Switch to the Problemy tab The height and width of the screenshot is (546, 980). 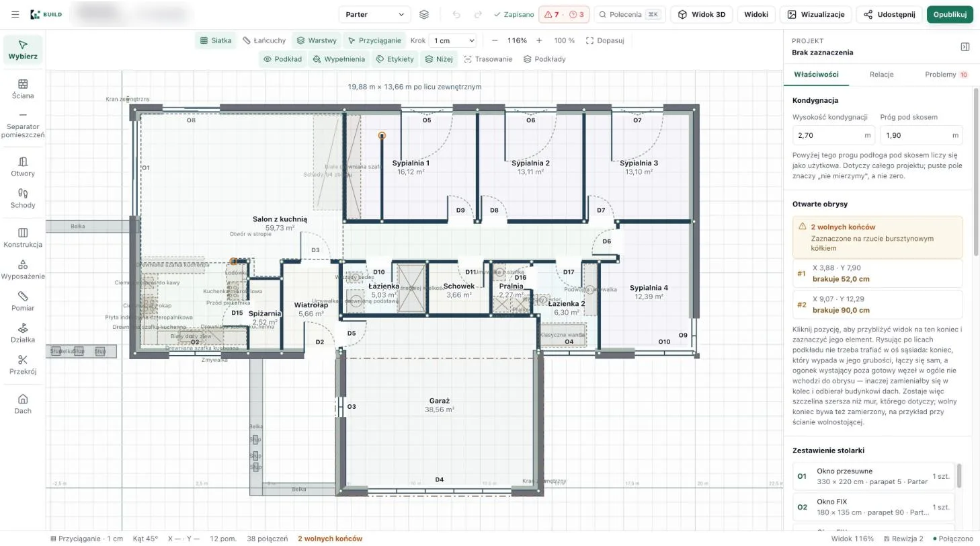946,75
